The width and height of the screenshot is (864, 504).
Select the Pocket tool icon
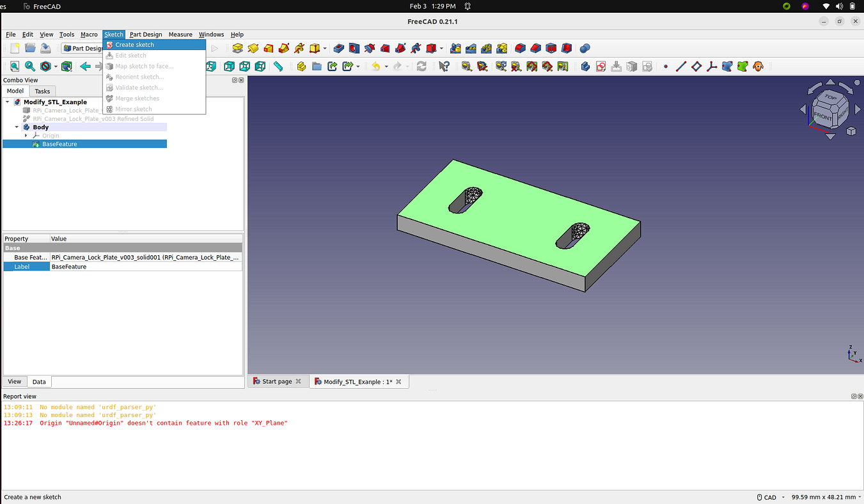click(339, 48)
